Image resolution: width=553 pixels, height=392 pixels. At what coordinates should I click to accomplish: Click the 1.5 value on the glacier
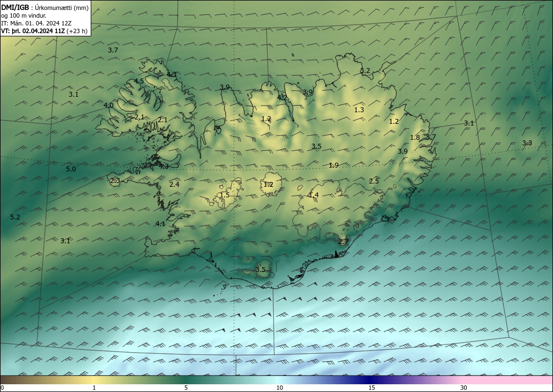(225, 195)
